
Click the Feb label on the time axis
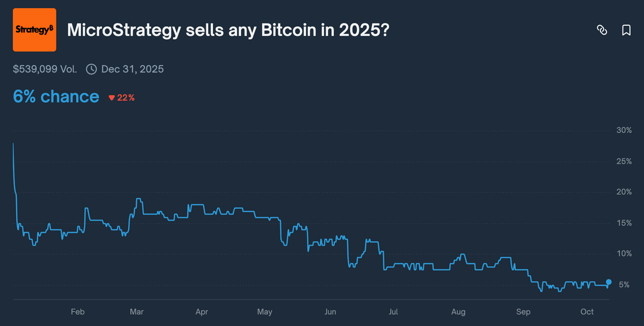78,311
